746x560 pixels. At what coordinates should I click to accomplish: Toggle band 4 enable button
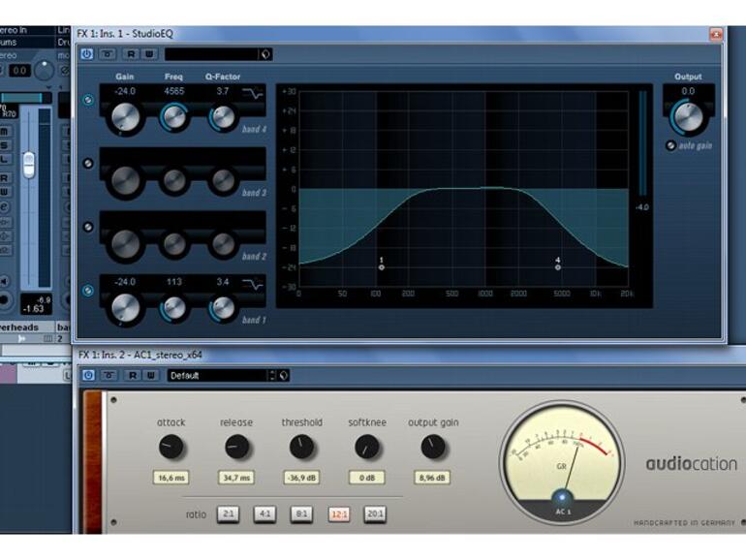coord(88,100)
